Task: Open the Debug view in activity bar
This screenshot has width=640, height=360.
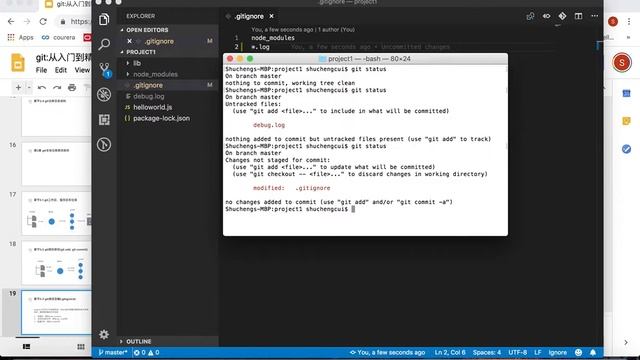Action: coord(104,94)
